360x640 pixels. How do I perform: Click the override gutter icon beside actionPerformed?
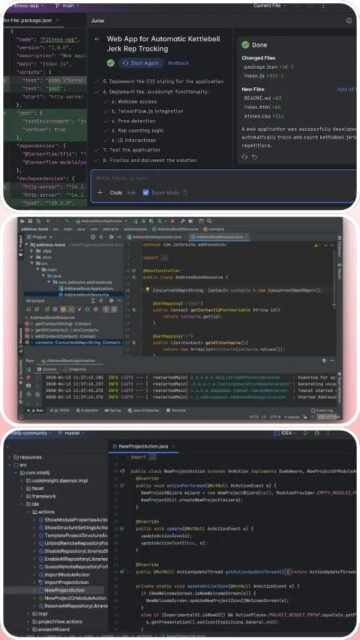(x=122, y=486)
